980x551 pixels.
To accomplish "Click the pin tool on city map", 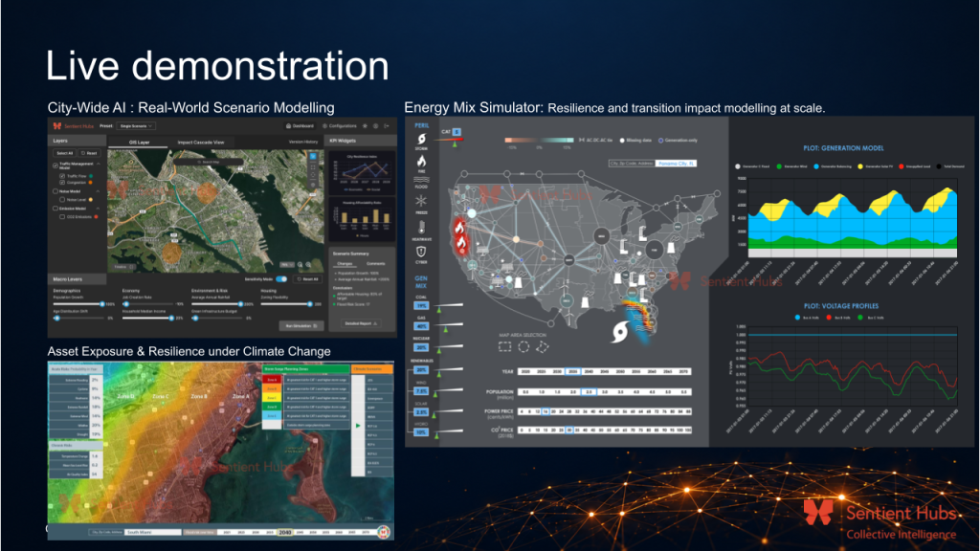I will (x=313, y=185).
